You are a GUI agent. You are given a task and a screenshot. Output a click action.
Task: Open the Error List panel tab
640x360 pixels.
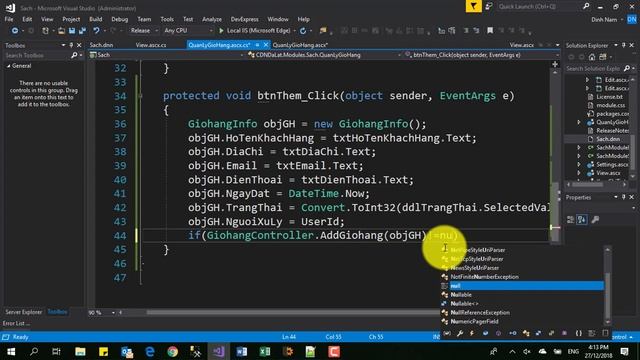click(x=16, y=323)
